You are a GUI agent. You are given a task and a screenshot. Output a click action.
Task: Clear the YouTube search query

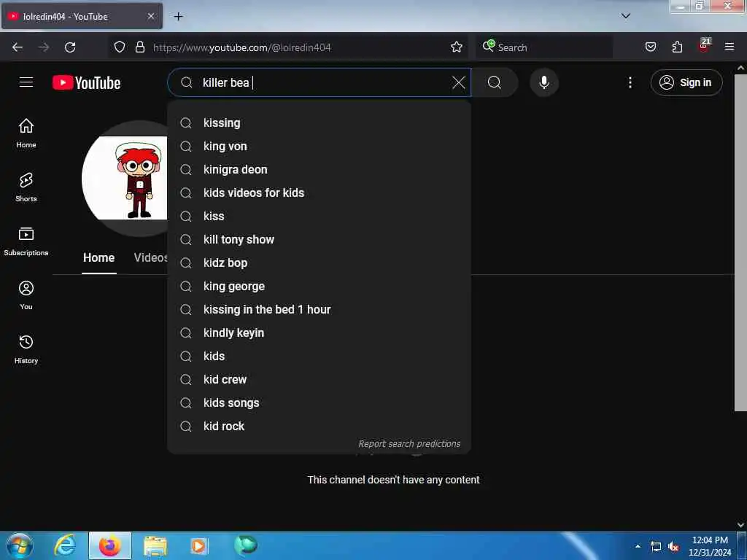pos(458,82)
